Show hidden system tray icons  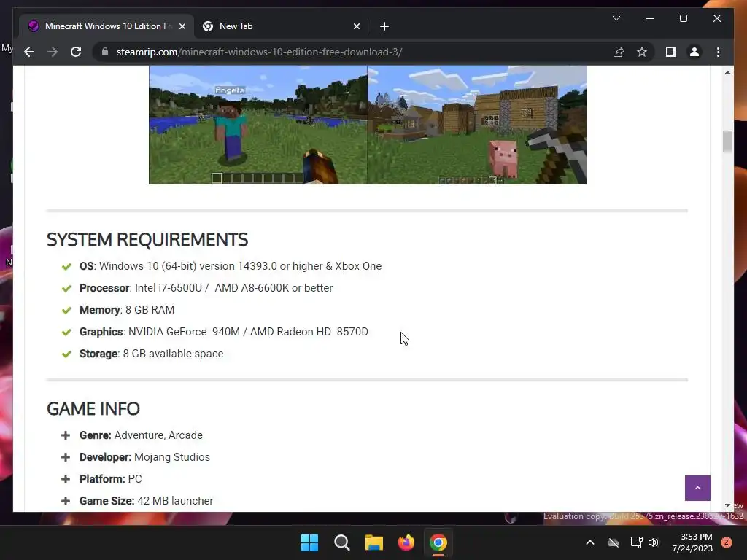tap(589, 542)
